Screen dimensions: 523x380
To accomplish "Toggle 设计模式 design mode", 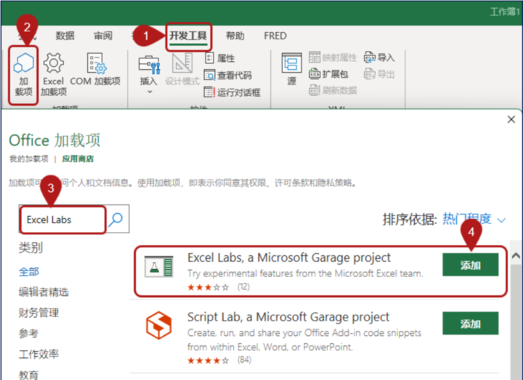I will [x=182, y=69].
